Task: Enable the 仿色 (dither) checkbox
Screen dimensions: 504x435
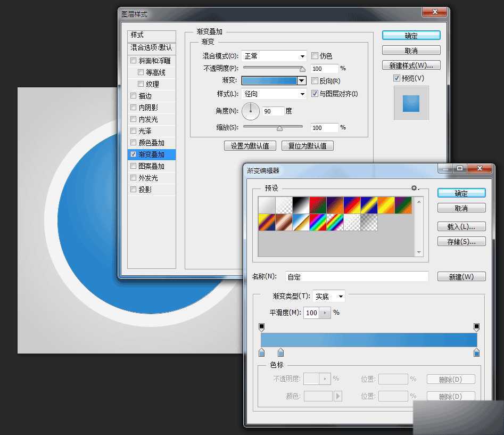Action: (x=315, y=56)
